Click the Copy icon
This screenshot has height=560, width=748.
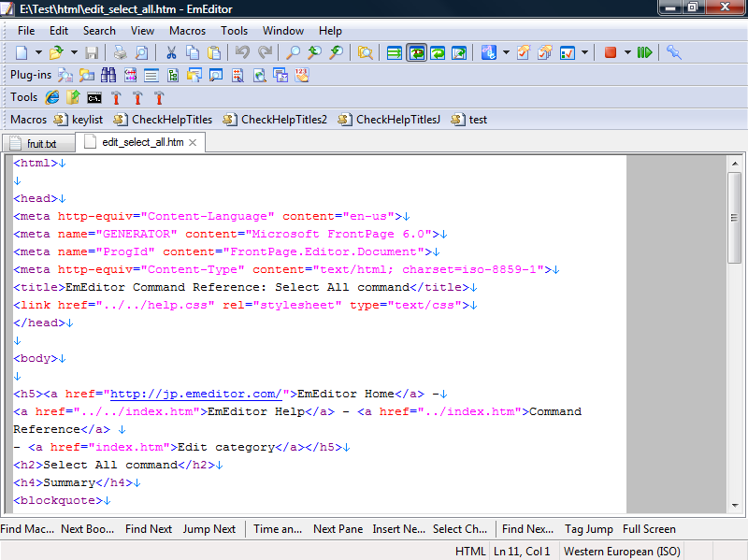(193, 52)
